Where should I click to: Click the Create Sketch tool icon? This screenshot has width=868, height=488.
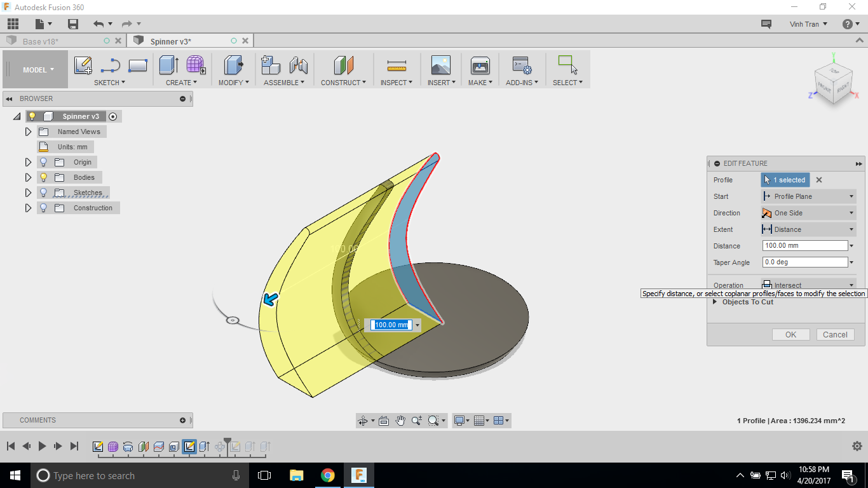(x=83, y=65)
